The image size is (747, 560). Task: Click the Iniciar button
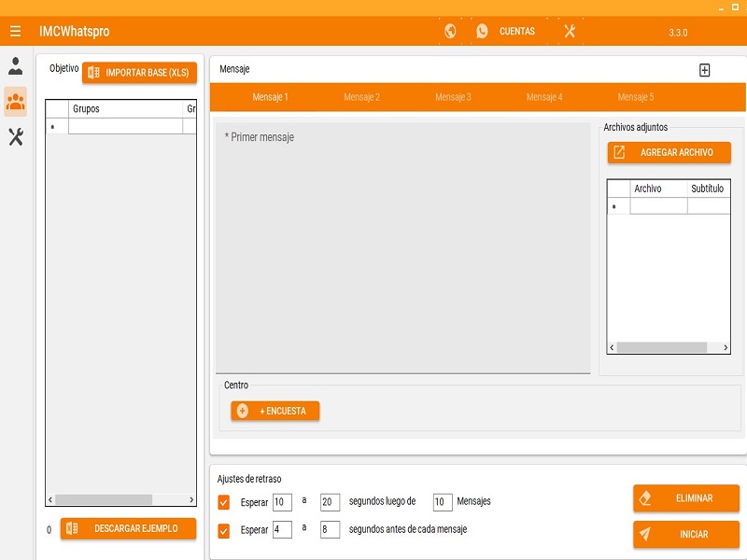point(685,535)
